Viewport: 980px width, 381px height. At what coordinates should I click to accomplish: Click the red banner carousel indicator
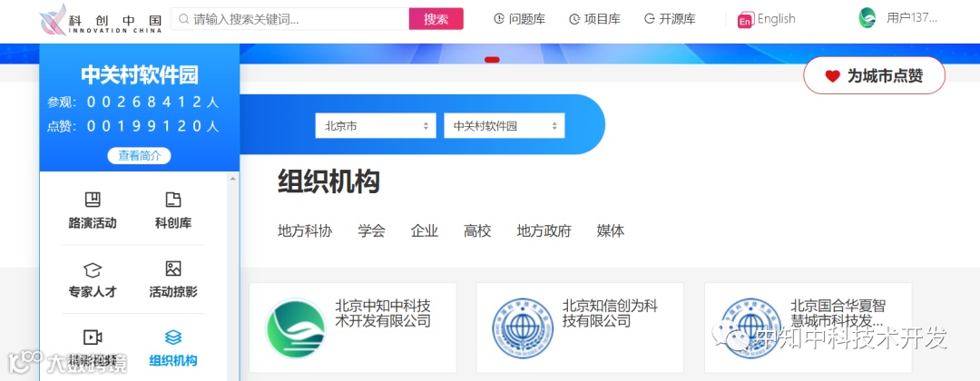492,59
